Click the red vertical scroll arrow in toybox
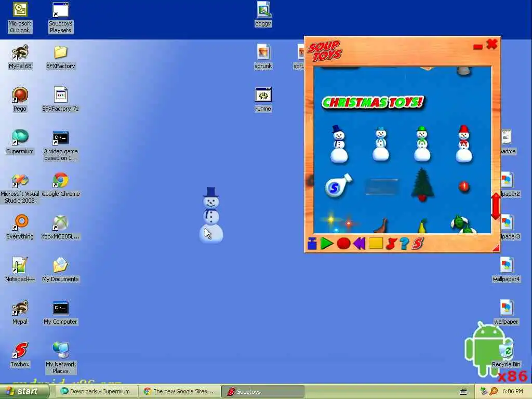532x399 pixels. click(495, 206)
